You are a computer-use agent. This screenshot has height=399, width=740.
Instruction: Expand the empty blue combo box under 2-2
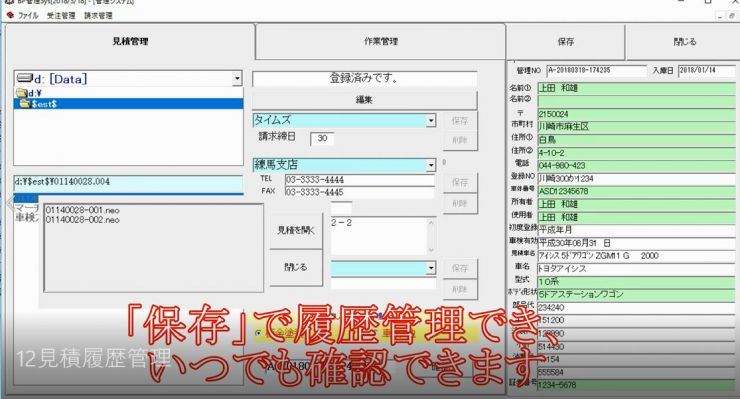click(430, 268)
